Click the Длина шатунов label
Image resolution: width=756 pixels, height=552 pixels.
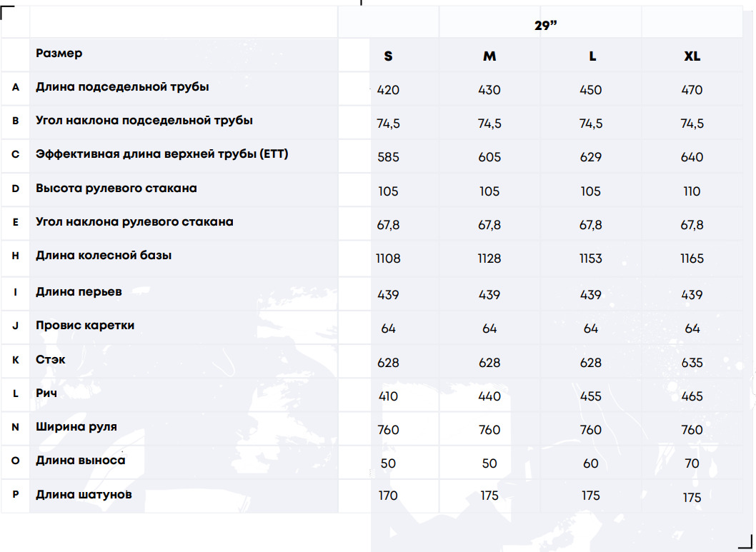84,495
